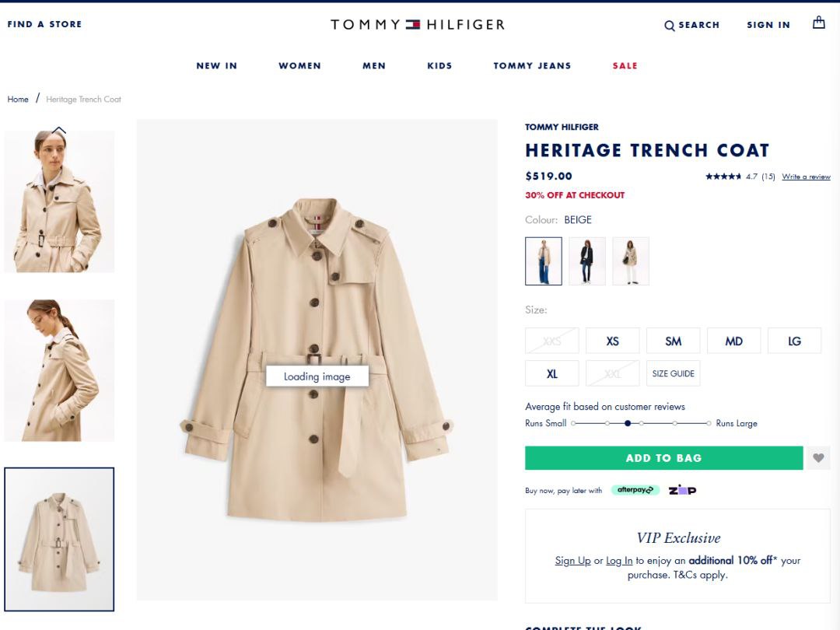Open the shopping bag icon
The image size is (840, 630).
tap(818, 23)
